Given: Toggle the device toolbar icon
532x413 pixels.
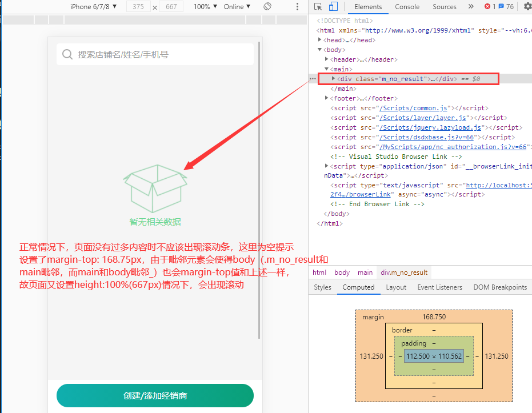Looking at the screenshot, I should 333,6.
